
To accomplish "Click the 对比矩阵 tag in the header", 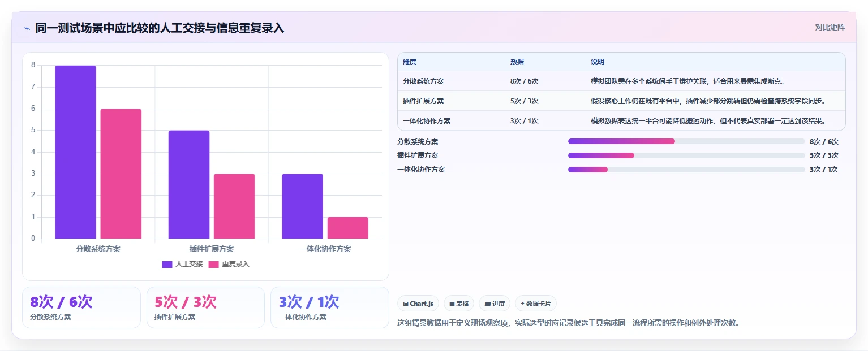I will point(830,27).
